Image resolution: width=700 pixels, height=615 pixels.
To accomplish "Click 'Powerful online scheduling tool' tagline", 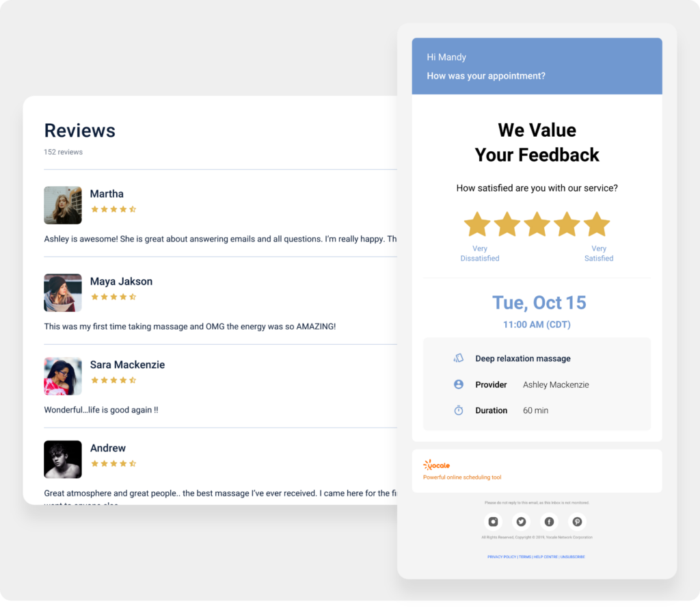I will click(x=462, y=477).
